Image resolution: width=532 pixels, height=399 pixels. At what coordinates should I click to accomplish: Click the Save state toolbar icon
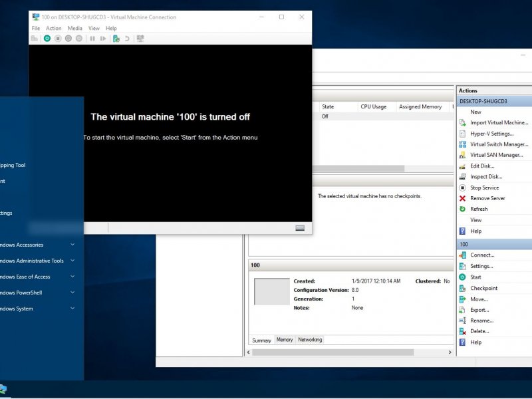[79, 39]
